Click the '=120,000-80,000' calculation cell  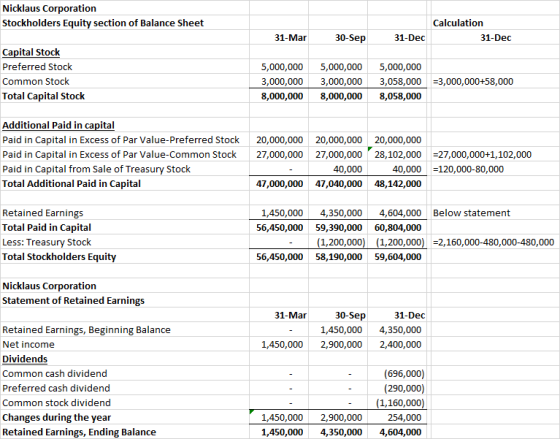click(x=468, y=169)
